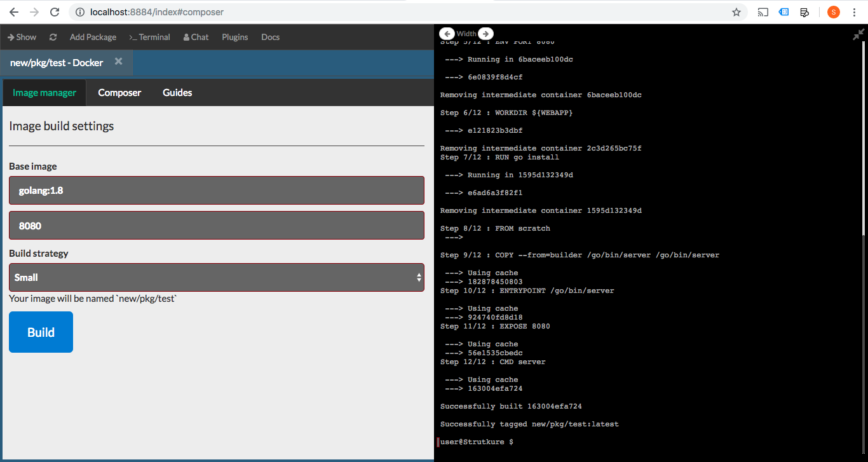Click the 'Step 7/12 : RUN go install' line
Viewport: 868px width, 462px height.
point(499,157)
